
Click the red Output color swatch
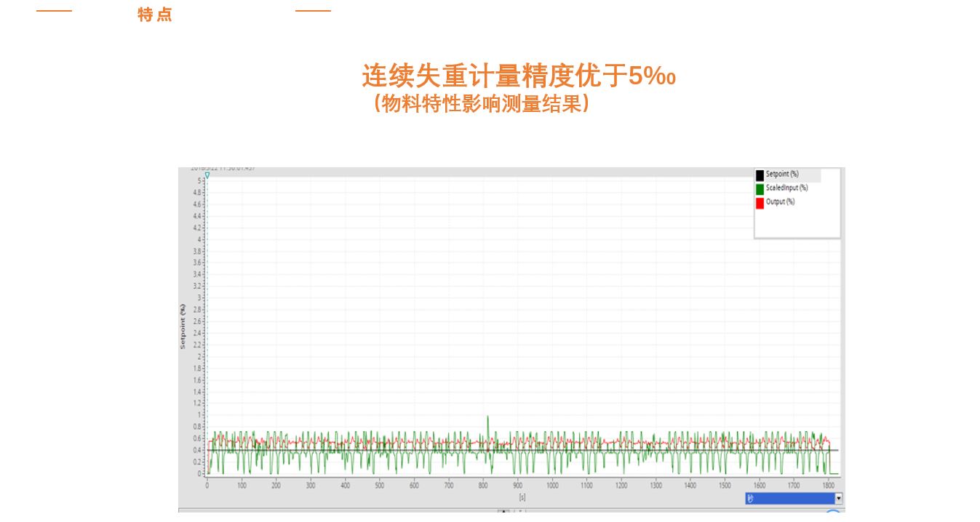[760, 203]
